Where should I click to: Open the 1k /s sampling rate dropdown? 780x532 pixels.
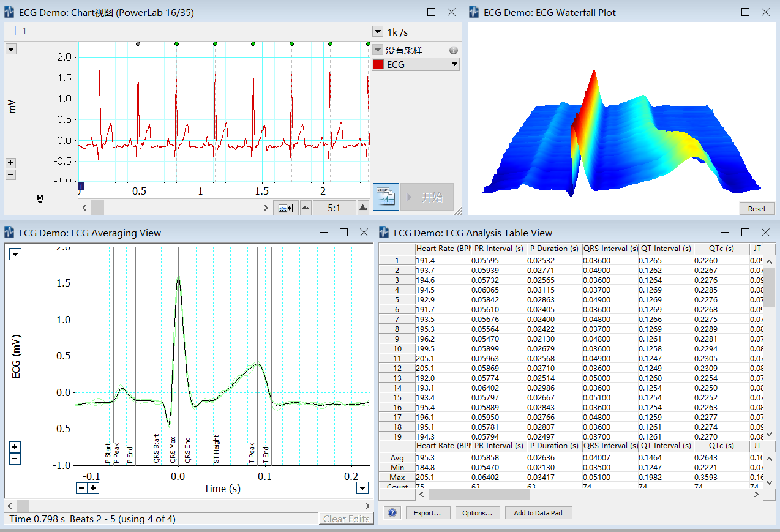pos(378,32)
